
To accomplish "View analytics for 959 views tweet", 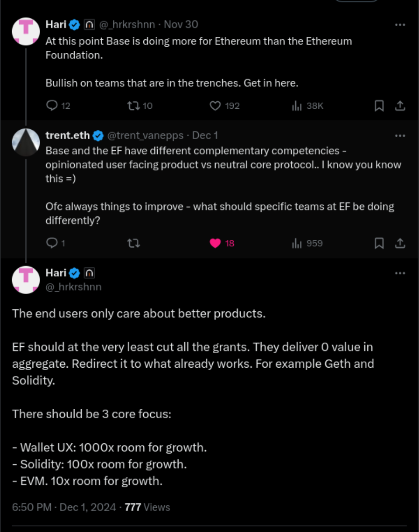I will (x=297, y=243).
